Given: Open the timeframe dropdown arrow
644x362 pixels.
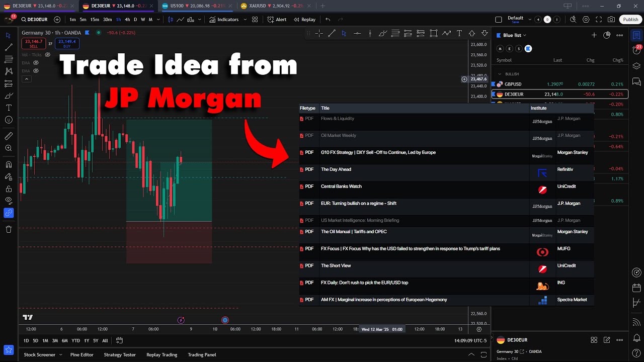Looking at the screenshot, I should (x=158, y=20).
